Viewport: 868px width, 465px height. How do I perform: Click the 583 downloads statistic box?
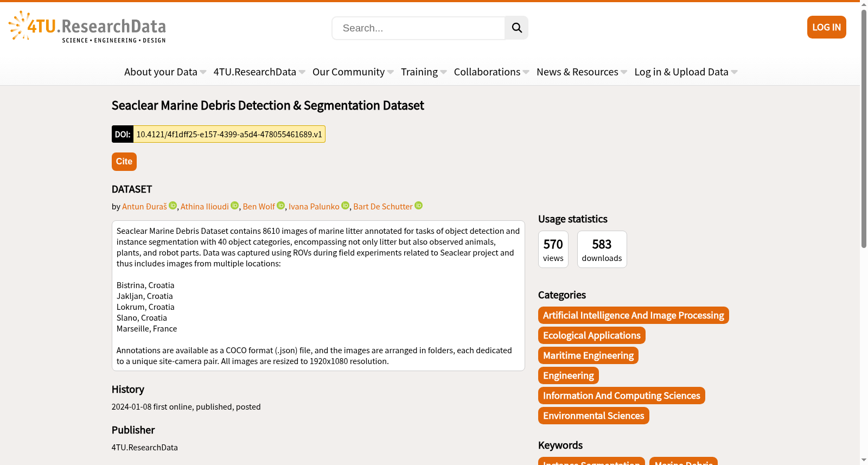pyautogui.click(x=602, y=250)
